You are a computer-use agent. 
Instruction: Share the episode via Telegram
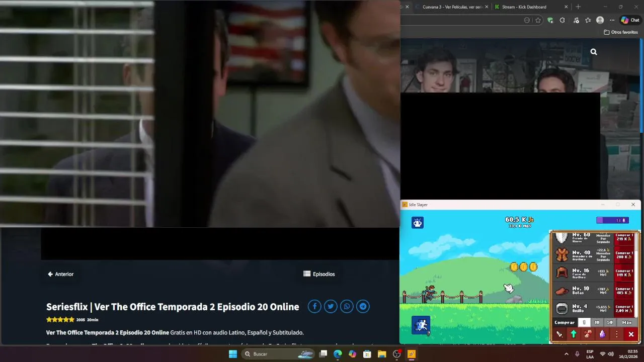tap(363, 306)
